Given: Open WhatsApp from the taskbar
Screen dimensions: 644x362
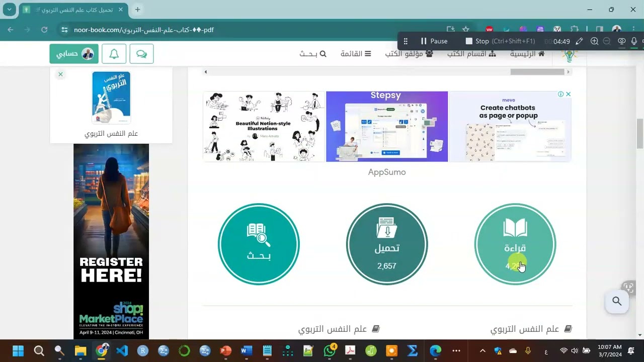Looking at the screenshot, I should click(330, 350).
